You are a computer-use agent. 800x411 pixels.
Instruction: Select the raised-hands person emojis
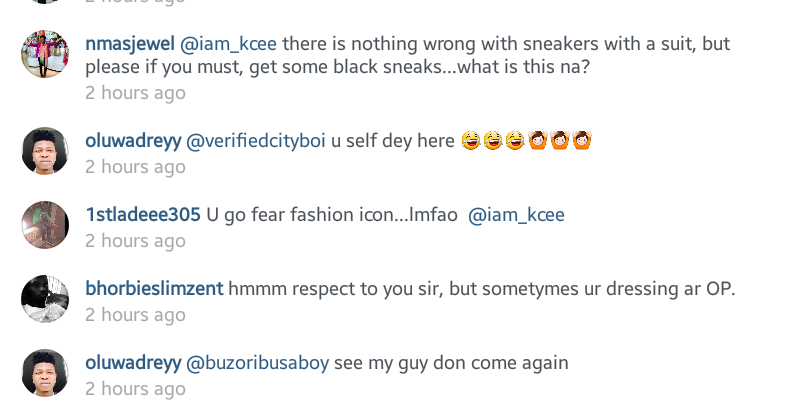(x=560, y=140)
